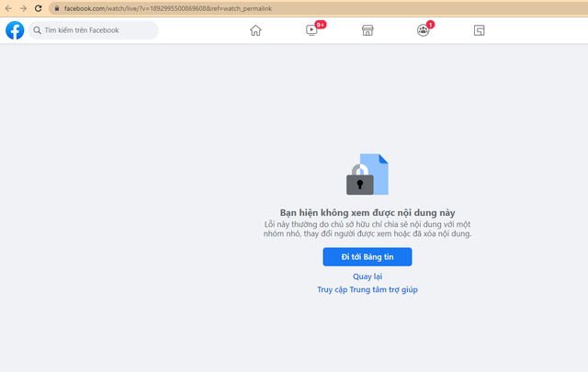Click the browser forward arrow
Screen dimensions: 588x372
click(22, 7)
